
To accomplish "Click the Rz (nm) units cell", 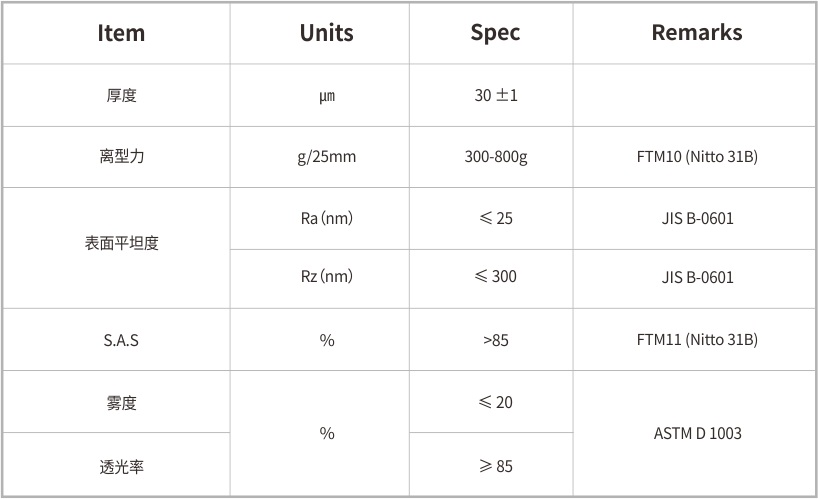I will click(x=326, y=276).
